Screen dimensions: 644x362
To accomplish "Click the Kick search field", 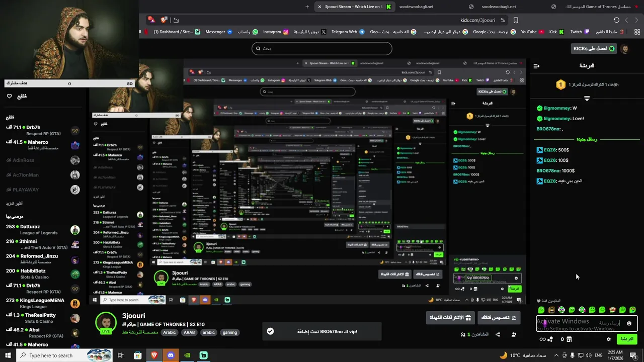I will 322,49.
